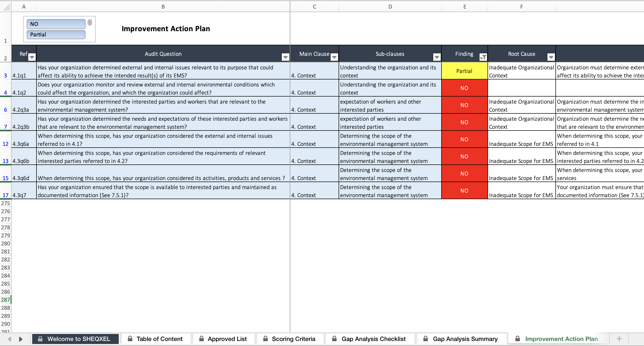Image resolution: width=644 pixels, height=346 pixels.
Task: Open the Root Cause filter dropdown
Action: point(551,57)
